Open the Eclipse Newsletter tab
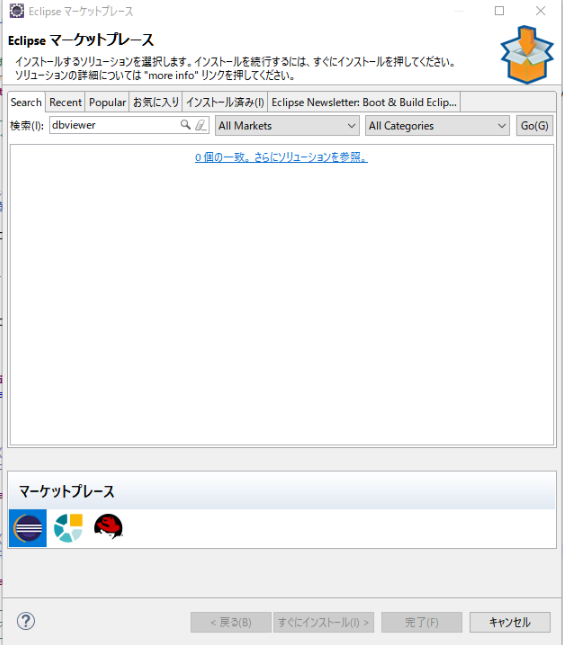Image resolution: width=563 pixels, height=645 pixels. (364, 102)
